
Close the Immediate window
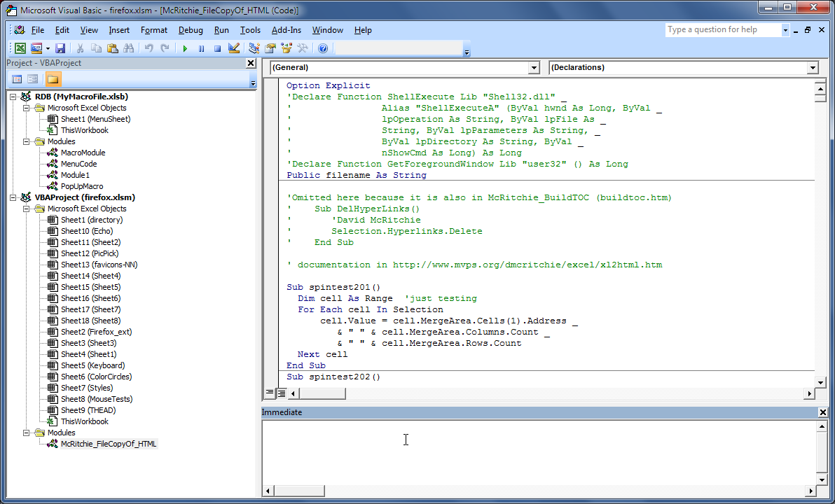click(x=823, y=412)
